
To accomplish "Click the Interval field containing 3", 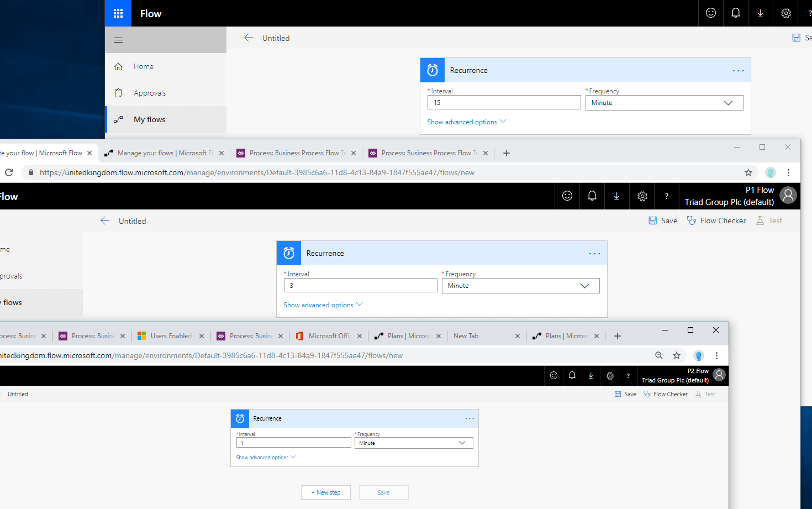I will (x=360, y=286).
